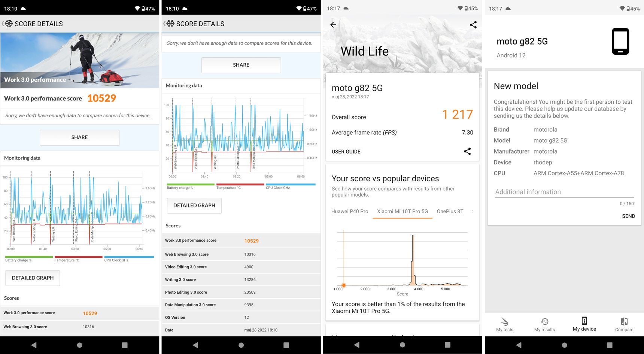The height and width of the screenshot is (354, 644).
Task: Select the Huawei P40 Pro comparison tab
Action: coord(350,211)
